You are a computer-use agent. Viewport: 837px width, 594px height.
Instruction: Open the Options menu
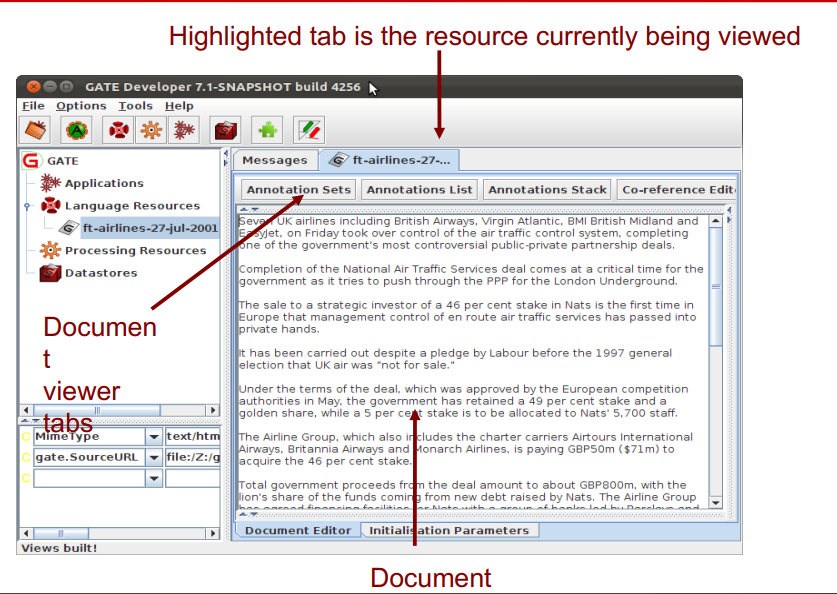(x=81, y=105)
